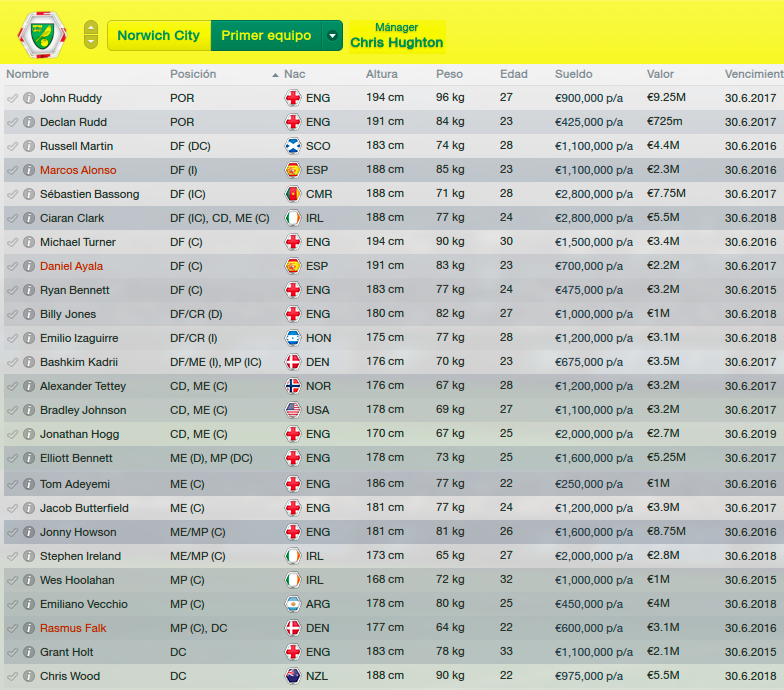Open info icon for Ciaran Clark

coord(29,218)
